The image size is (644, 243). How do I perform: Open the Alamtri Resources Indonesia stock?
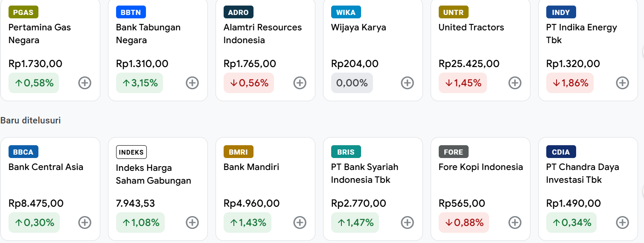pos(262,34)
